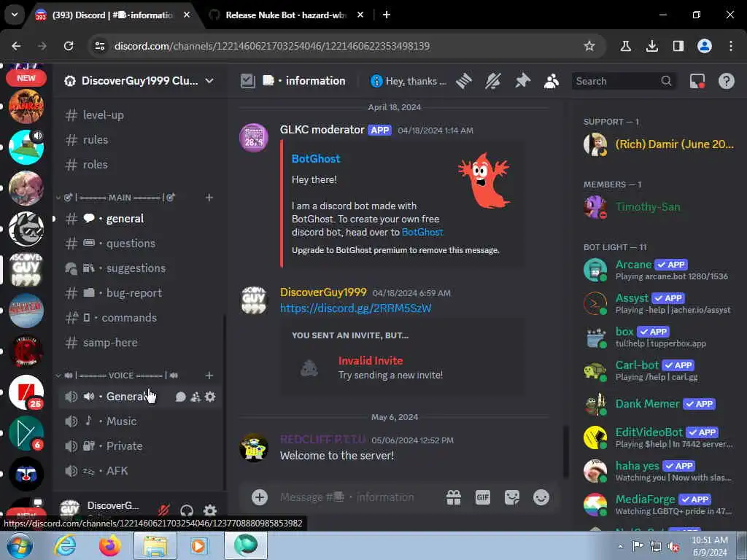Edit General voice channel settings gear
Image resolution: width=747 pixels, height=560 pixels.
(210, 397)
